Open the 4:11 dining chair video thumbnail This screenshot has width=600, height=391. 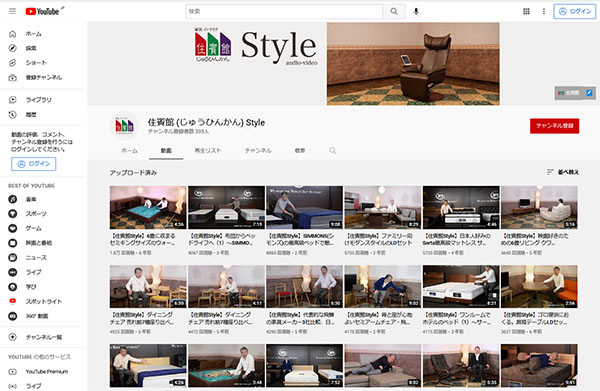click(x=226, y=287)
